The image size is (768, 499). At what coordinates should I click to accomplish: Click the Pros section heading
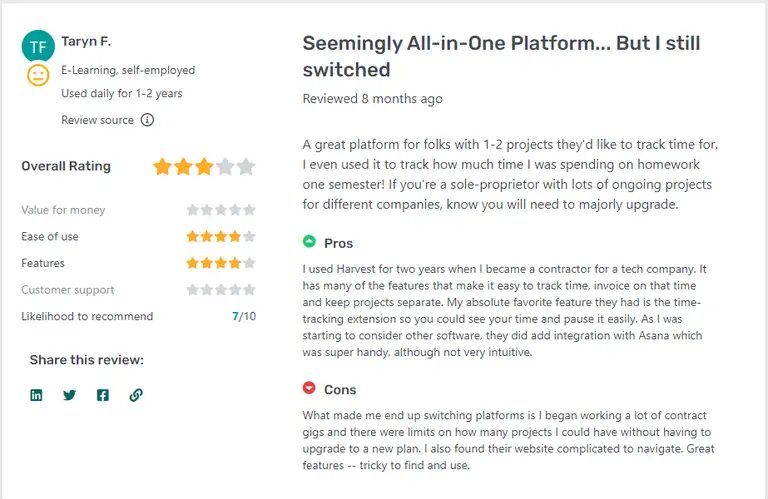[x=338, y=243]
